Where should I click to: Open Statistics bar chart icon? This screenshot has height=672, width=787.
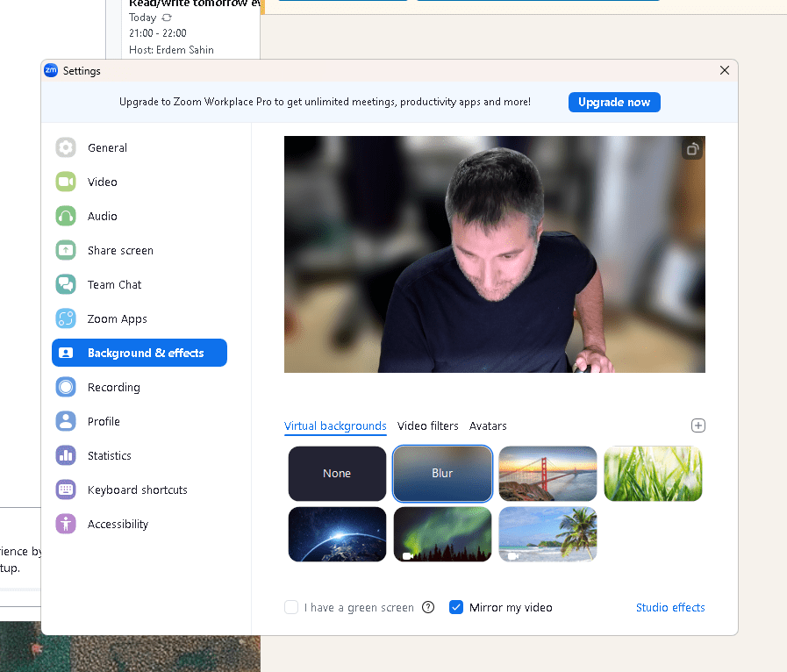click(x=66, y=455)
